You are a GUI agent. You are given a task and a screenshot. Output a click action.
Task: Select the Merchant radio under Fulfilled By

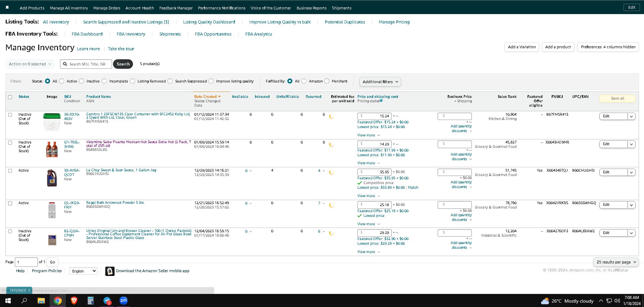point(327,81)
